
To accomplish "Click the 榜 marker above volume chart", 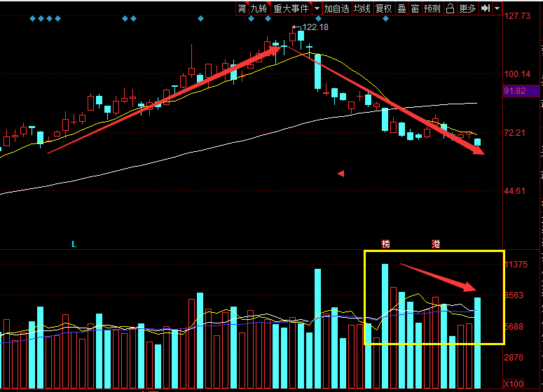I will click(x=385, y=244).
